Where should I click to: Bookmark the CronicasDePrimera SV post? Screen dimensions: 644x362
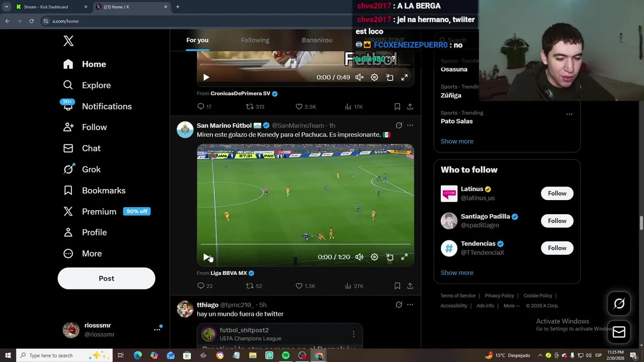pyautogui.click(x=397, y=107)
